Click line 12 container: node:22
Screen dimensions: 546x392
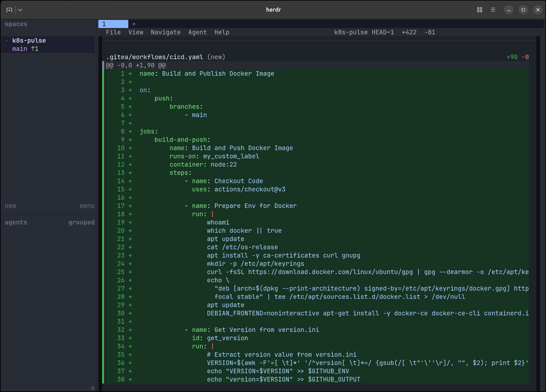click(x=203, y=165)
